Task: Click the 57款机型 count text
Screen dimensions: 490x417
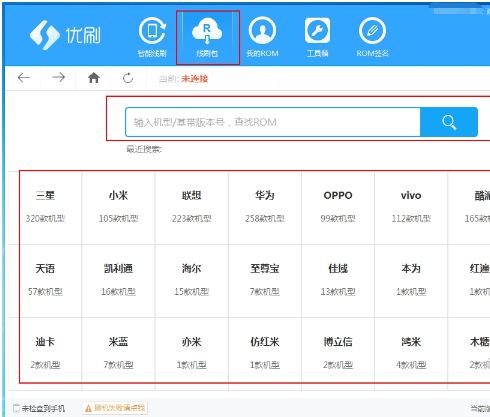Action: point(45,292)
